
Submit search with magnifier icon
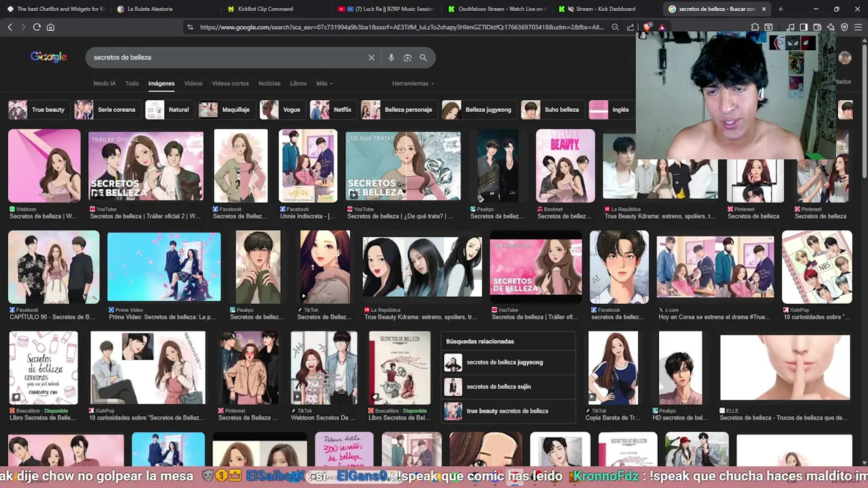tap(423, 58)
